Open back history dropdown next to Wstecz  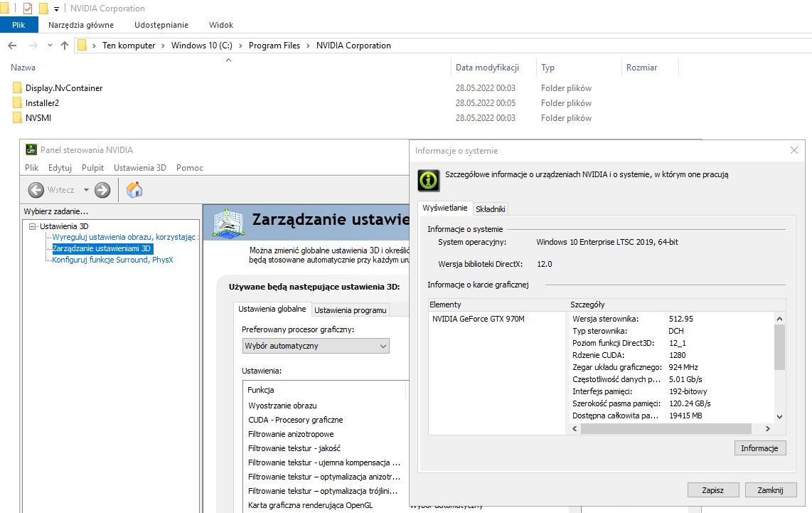(86, 190)
